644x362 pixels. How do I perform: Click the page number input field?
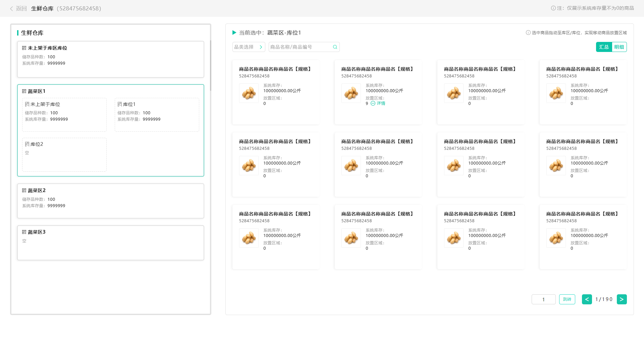point(543,299)
